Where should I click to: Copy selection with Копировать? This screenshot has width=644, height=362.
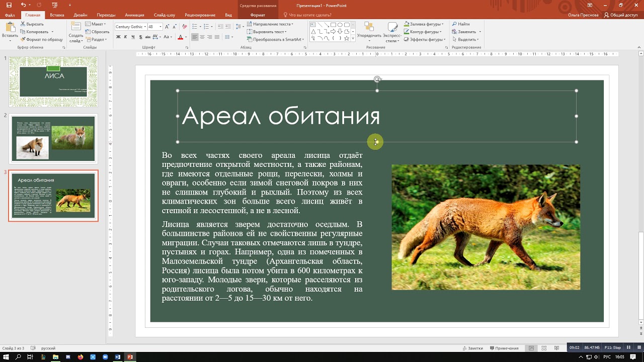pos(34,32)
